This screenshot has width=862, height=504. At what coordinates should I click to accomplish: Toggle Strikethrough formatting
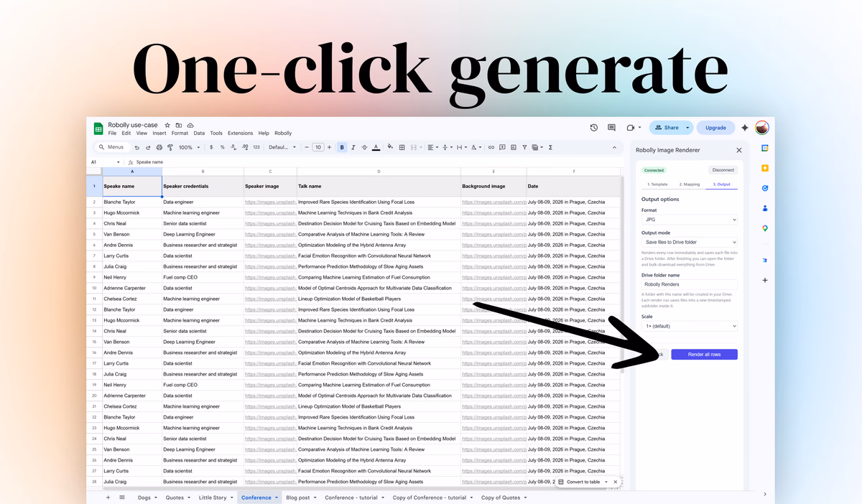[364, 147]
